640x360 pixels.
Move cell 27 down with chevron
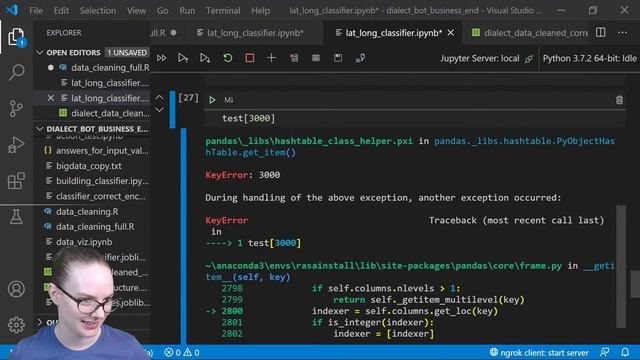click(159, 109)
